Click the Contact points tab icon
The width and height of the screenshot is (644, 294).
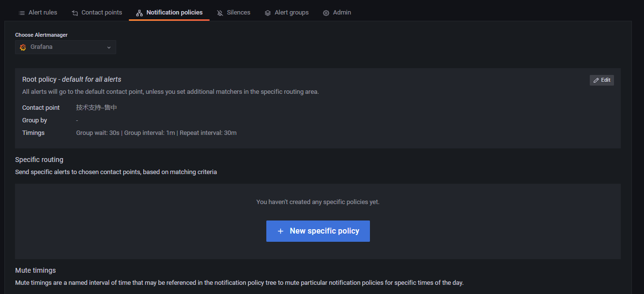pos(75,13)
